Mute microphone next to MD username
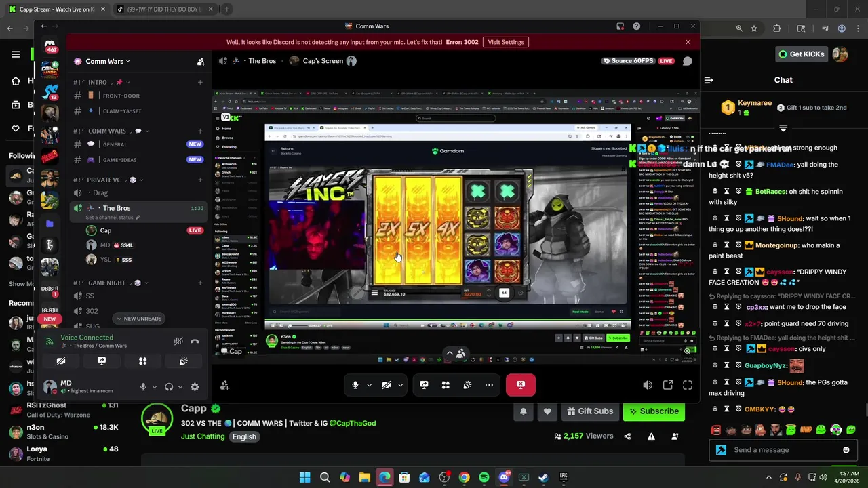This screenshot has height=488, width=868. pyautogui.click(x=143, y=387)
